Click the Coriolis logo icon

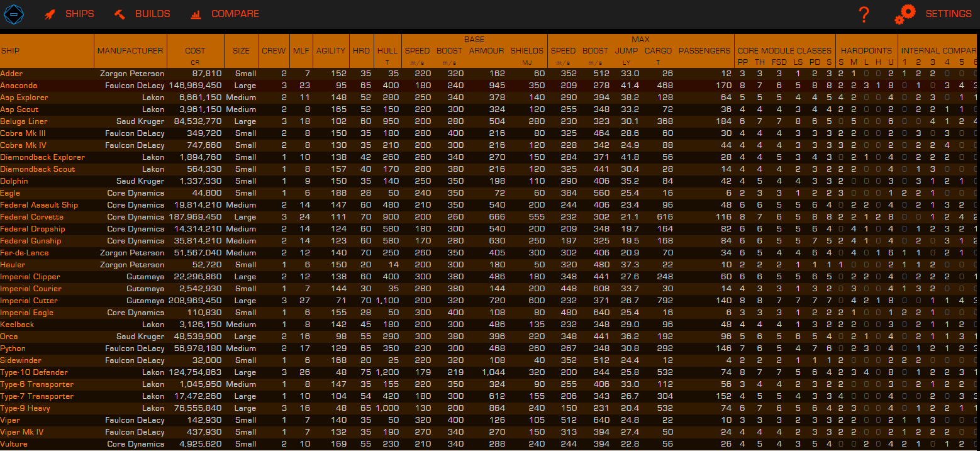click(x=14, y=14)
